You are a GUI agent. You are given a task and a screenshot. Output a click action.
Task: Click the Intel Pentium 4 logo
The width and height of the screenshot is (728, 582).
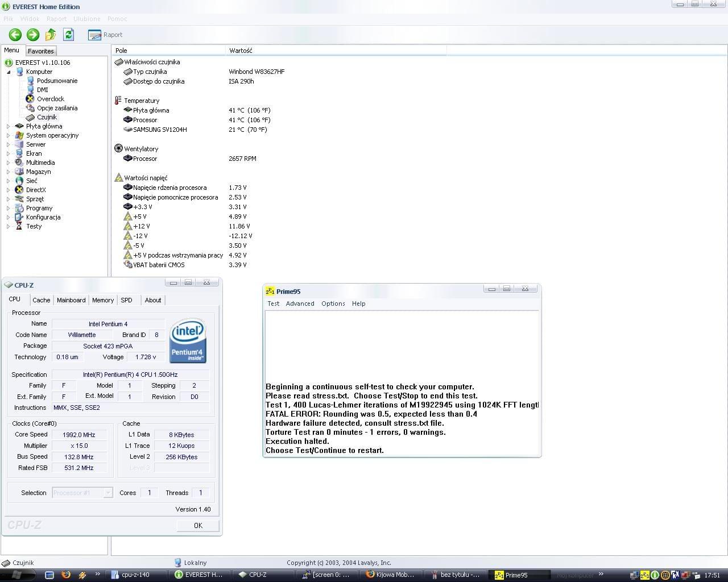(188, 341)
